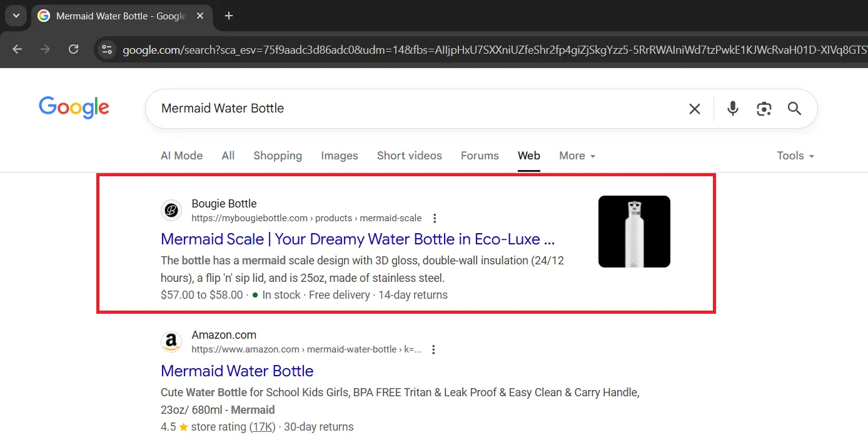Click the white bottle product thumbnail

634,231
